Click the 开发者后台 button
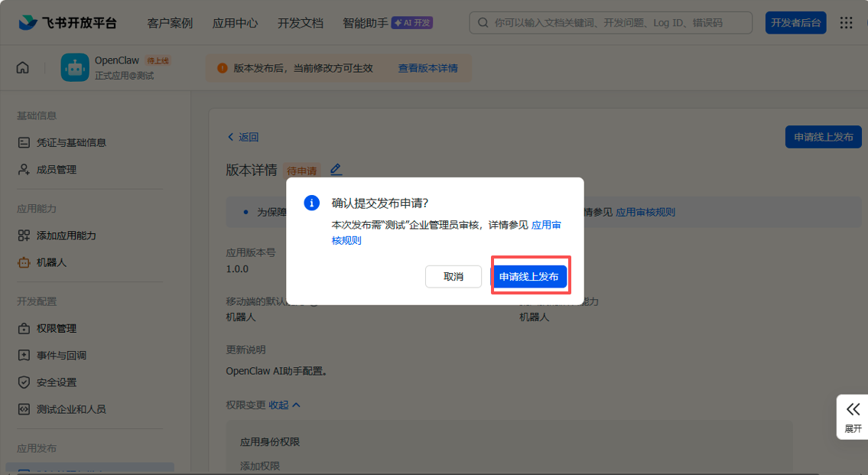This screenshot has height=475, width=868. tap(795, 22)
